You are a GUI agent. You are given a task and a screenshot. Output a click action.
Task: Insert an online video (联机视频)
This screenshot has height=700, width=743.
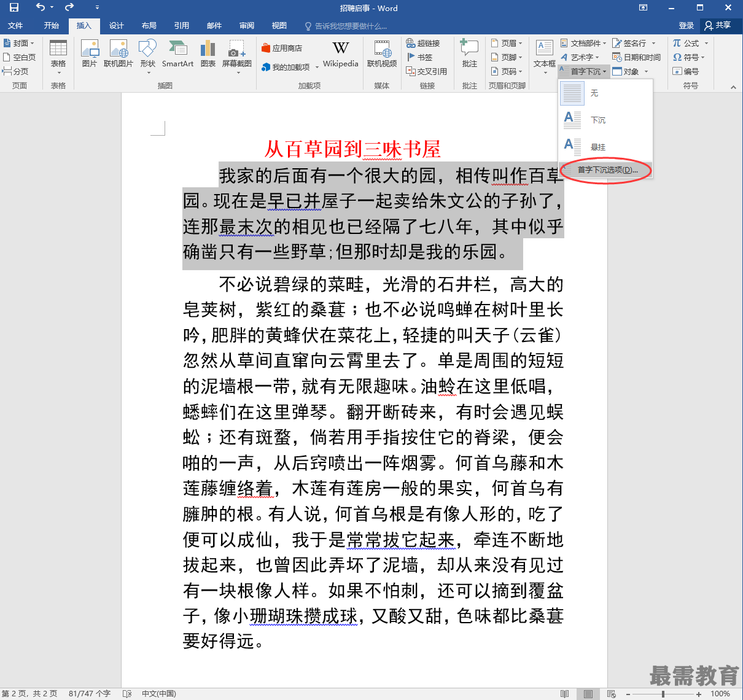pos(382,54)
